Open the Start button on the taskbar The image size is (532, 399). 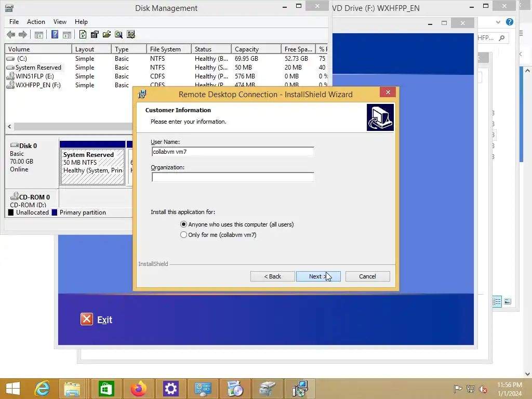(x=13, y=389)
